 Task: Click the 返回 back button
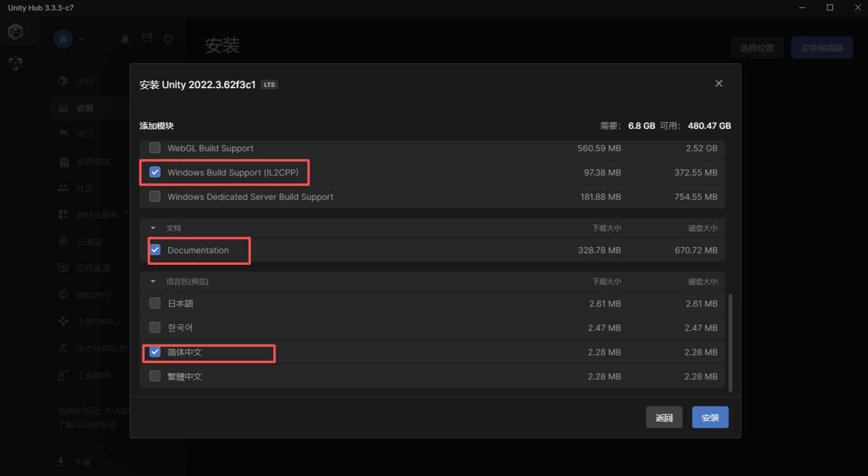(x=664, y=417)
